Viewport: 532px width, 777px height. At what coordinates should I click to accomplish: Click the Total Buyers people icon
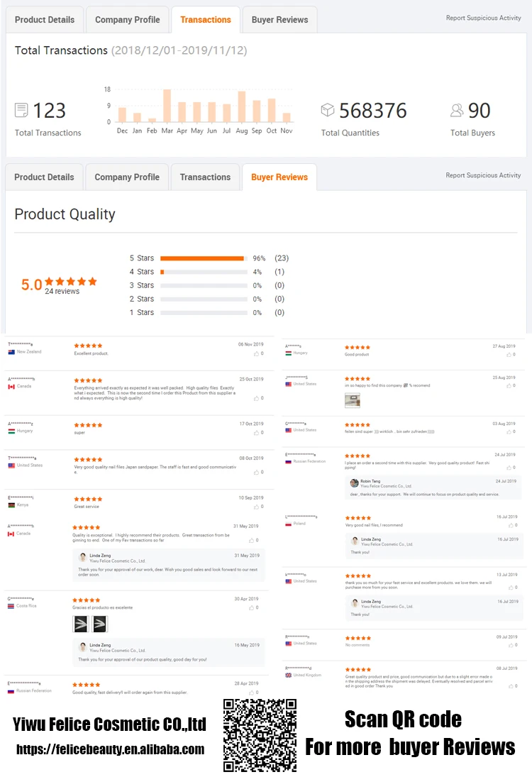point(457,111)
